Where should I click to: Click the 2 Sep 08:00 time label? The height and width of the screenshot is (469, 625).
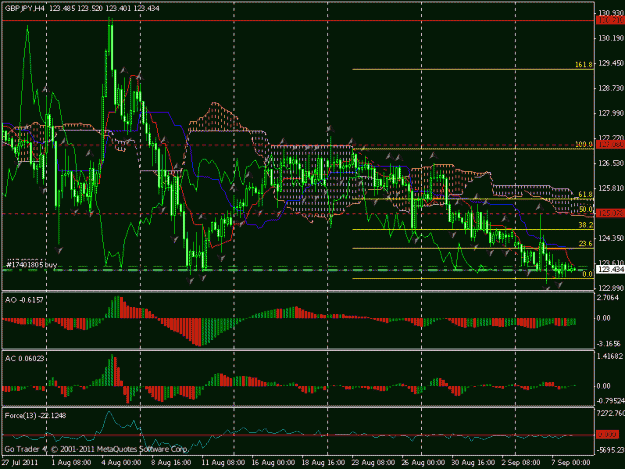tap(521, 462)
